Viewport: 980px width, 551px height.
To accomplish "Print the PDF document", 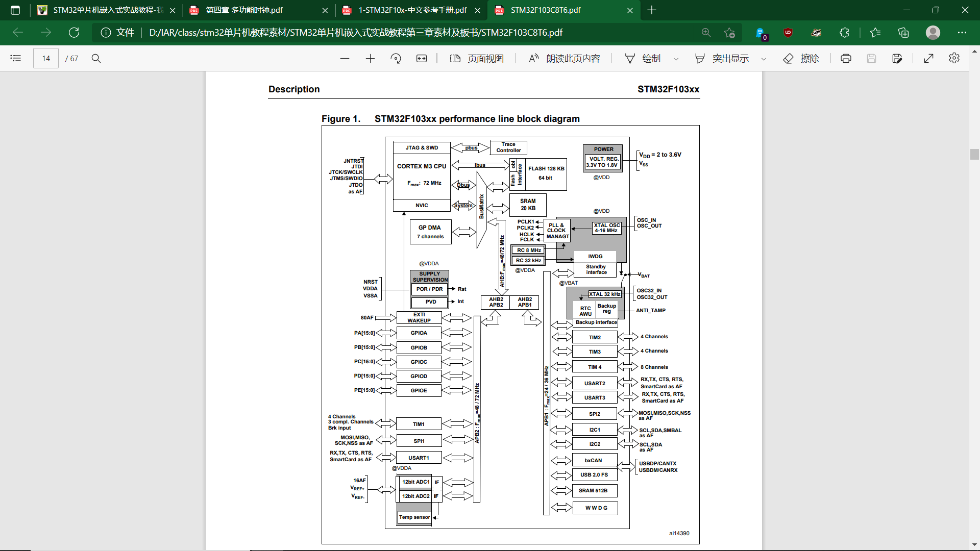I will tap(846, 58).
